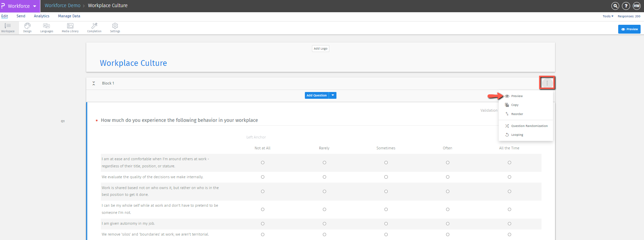Expand the Add Question dropdown arrow
This screenshot has height=240, width=644.
pos(333,95)
